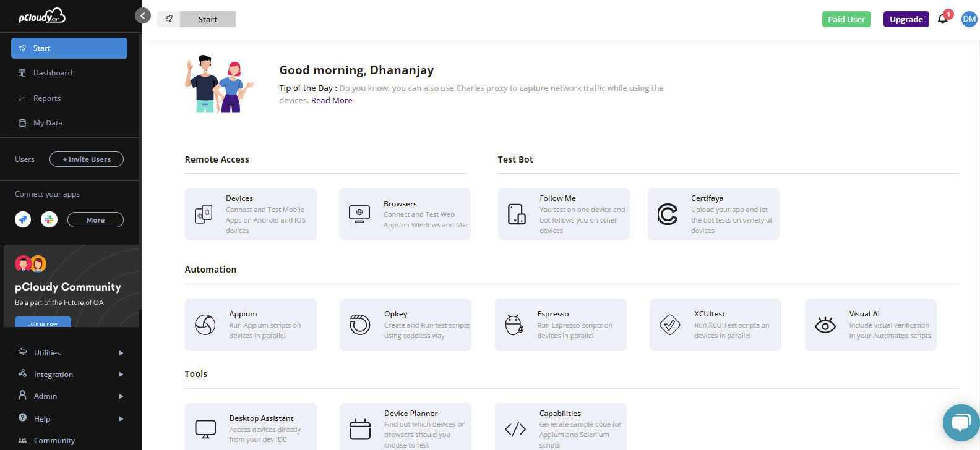Open the Devices card icon
The image size is (980, 450).
tap(204, 214)
